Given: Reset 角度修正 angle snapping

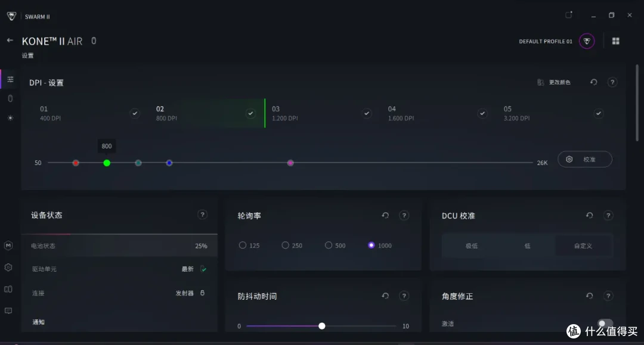Looking at the screenshot, I should pos(589,296).
